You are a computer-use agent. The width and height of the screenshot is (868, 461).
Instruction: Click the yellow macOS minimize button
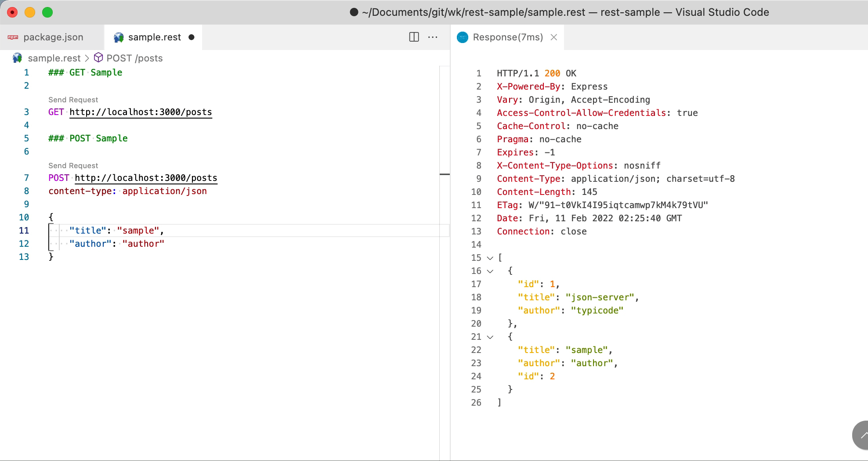tap(30, 12)
